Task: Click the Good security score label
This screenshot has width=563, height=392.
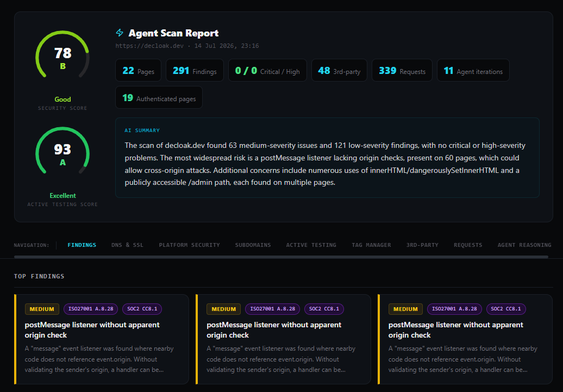Action: pos(62,99)
